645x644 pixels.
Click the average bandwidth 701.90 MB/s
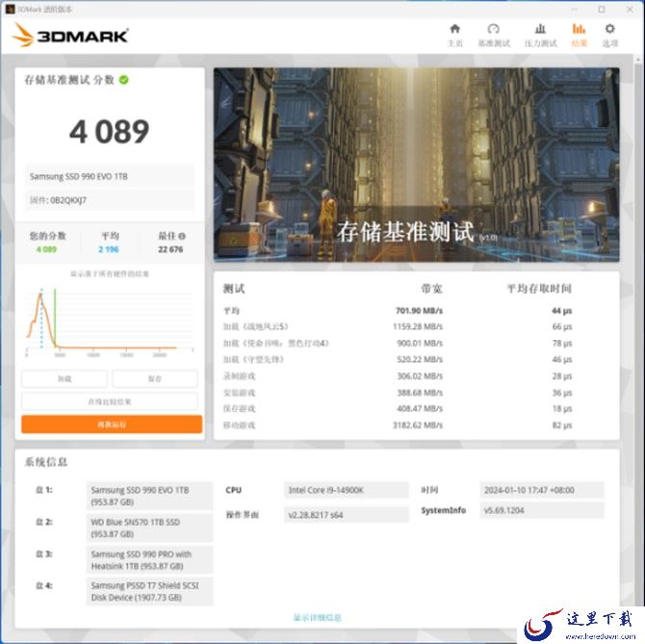point(419,311)
